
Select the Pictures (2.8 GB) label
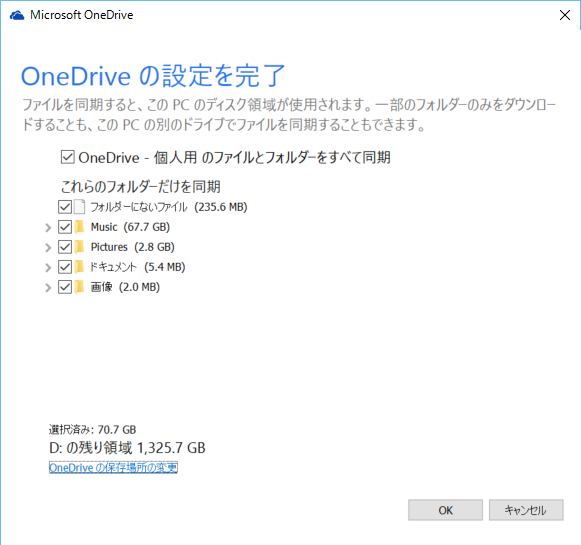click(x=133, y=247)
